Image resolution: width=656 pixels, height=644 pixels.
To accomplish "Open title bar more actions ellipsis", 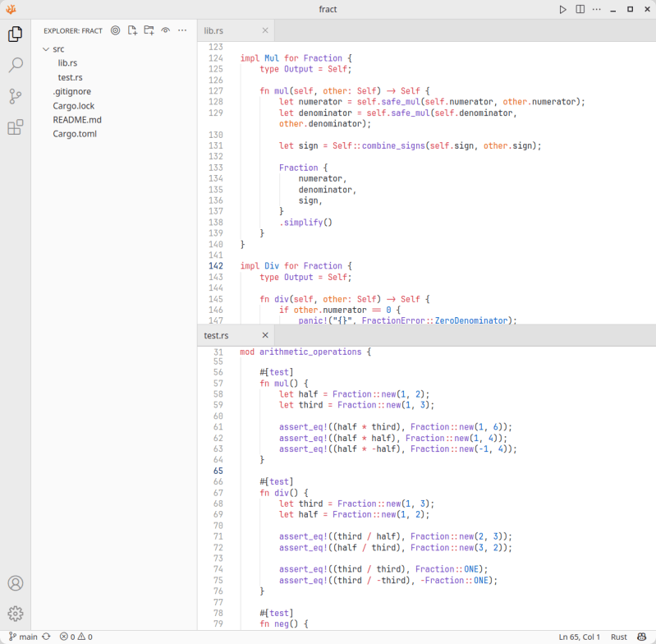I will [597, 9].
